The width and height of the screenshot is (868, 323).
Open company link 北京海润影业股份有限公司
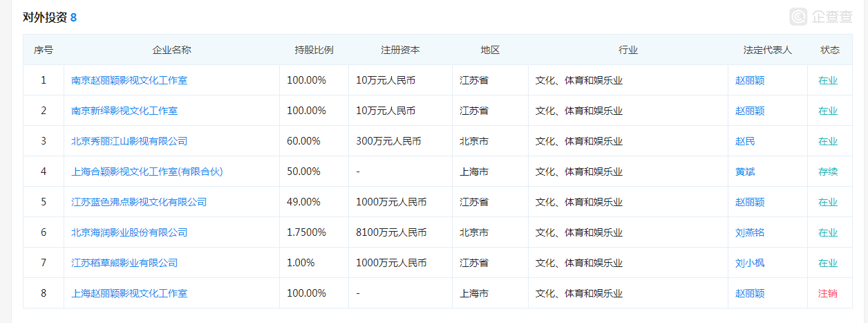(x=129, y=232)
